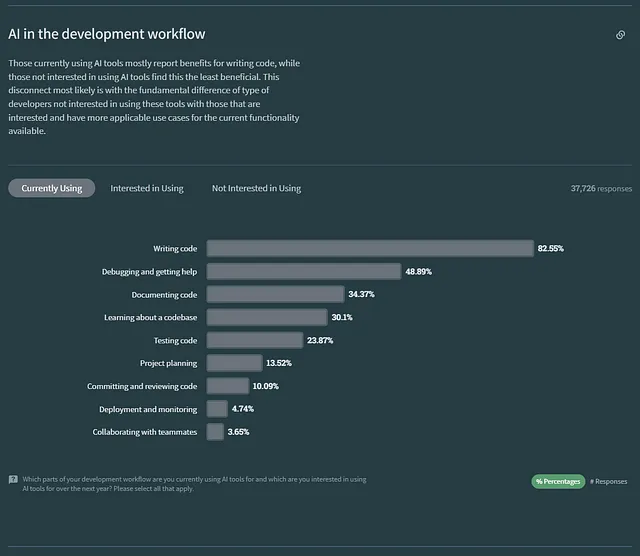Click the 'Writing code' row label

pos(175,249)
